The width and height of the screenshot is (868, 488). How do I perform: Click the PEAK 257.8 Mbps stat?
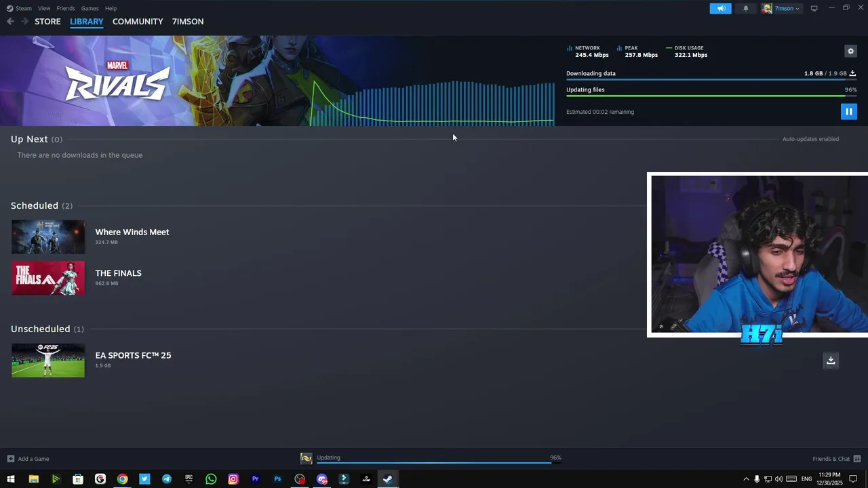click(637, 52)
